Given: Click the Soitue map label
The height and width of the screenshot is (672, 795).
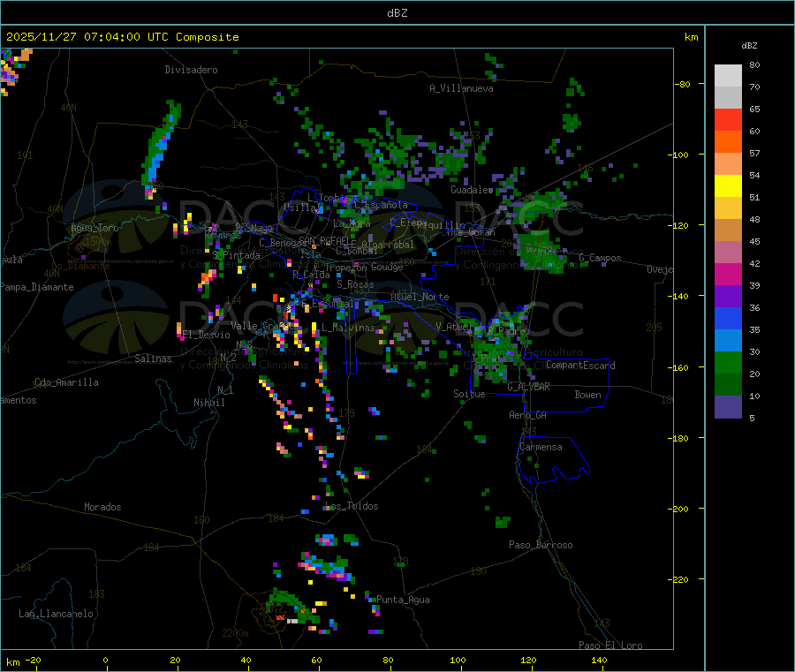Looking at the screenshot, I should pos(469,394).
